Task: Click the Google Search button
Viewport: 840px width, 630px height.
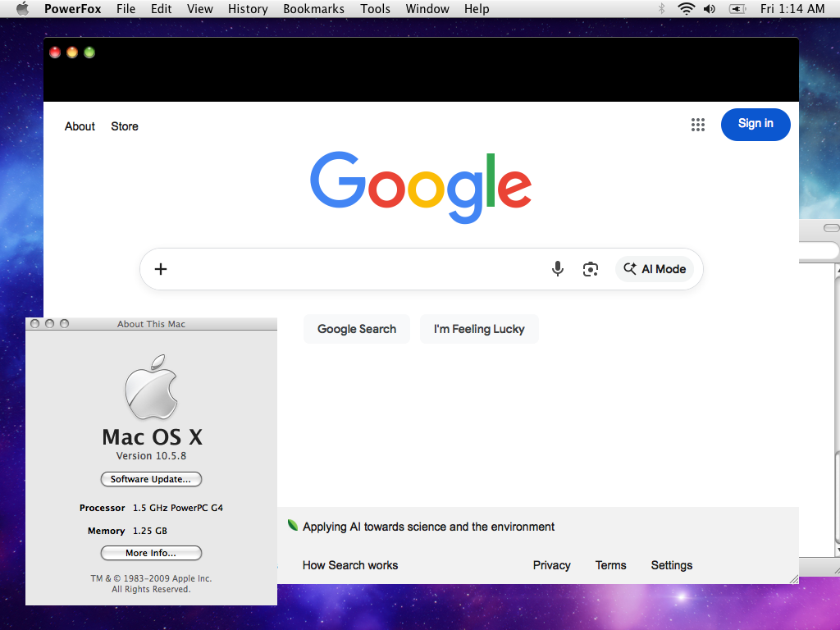Action: tap(357, 329)
